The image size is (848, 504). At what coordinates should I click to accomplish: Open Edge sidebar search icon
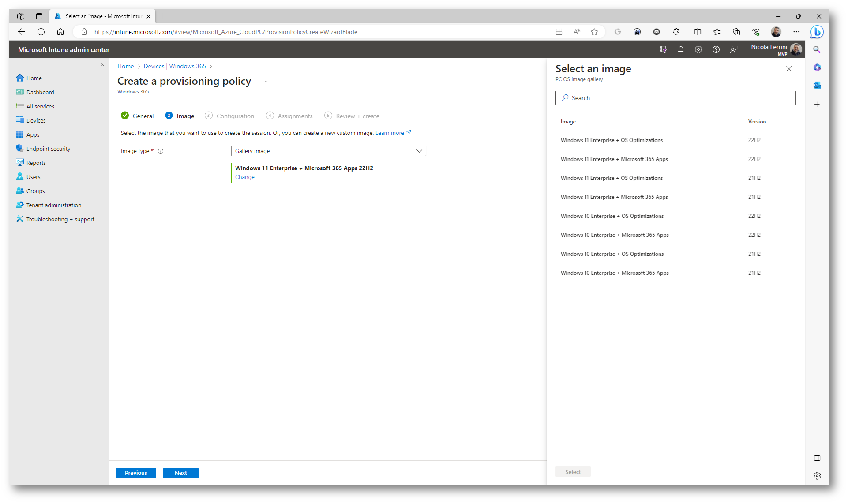click(817, 49)
